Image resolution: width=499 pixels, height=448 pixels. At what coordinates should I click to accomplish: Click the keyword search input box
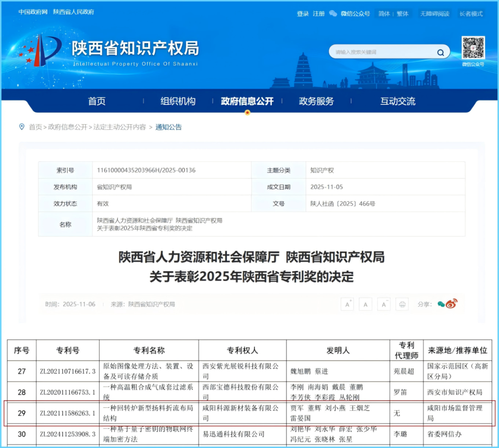tap(383, 52)
